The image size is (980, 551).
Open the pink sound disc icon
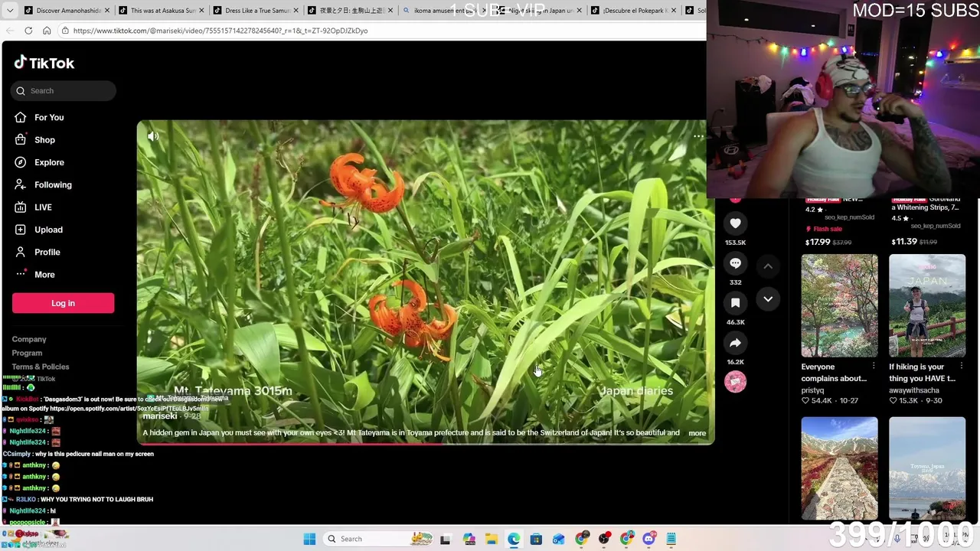point(735,382)
